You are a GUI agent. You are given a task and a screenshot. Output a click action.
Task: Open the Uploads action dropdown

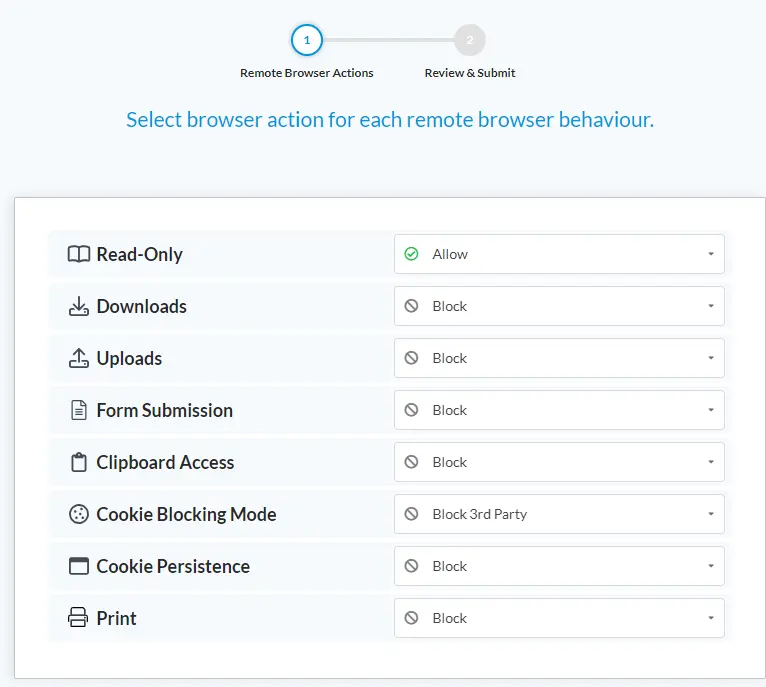click(559, 358)
